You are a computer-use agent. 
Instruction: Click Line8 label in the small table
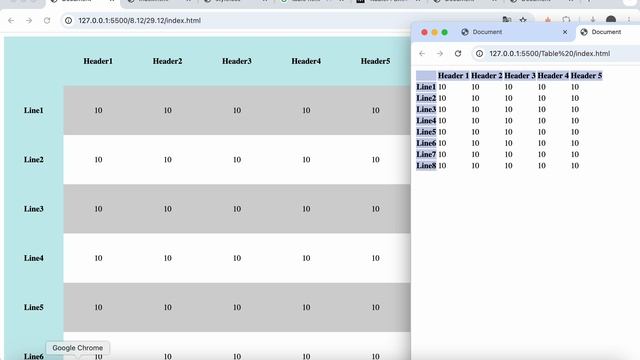click(426, 165)
